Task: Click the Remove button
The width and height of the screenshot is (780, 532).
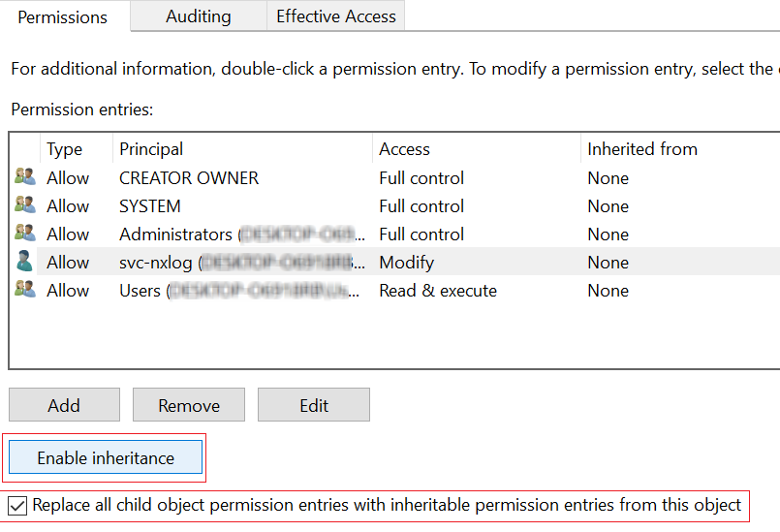Action: coord(189,405)
